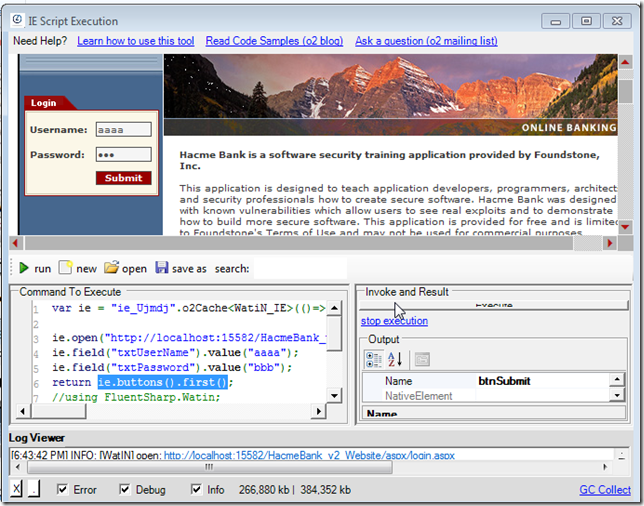The height and width of the screenshot is (506, 644).
Task: Toggle the Error log checkbox
Action: tap(62, 489)
